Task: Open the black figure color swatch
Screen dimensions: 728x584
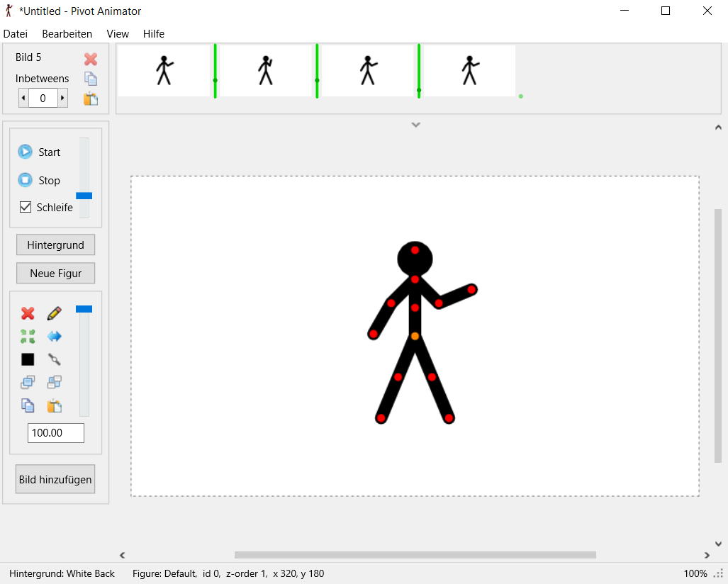Action: (28, 359)
